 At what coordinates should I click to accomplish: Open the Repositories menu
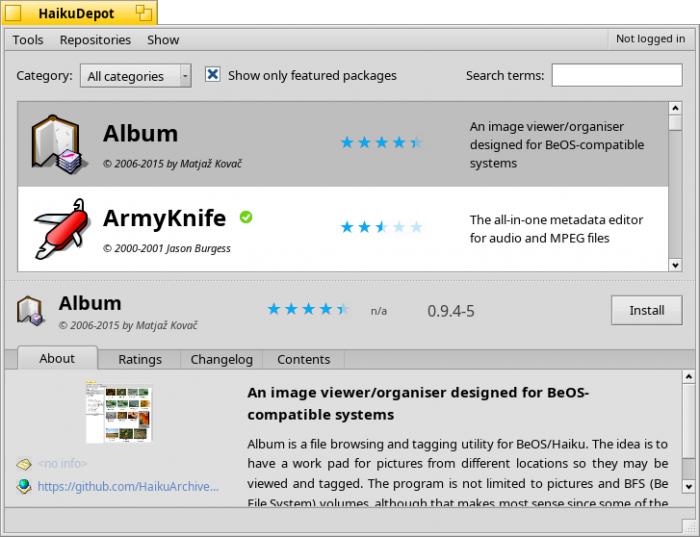click(95, 40)
